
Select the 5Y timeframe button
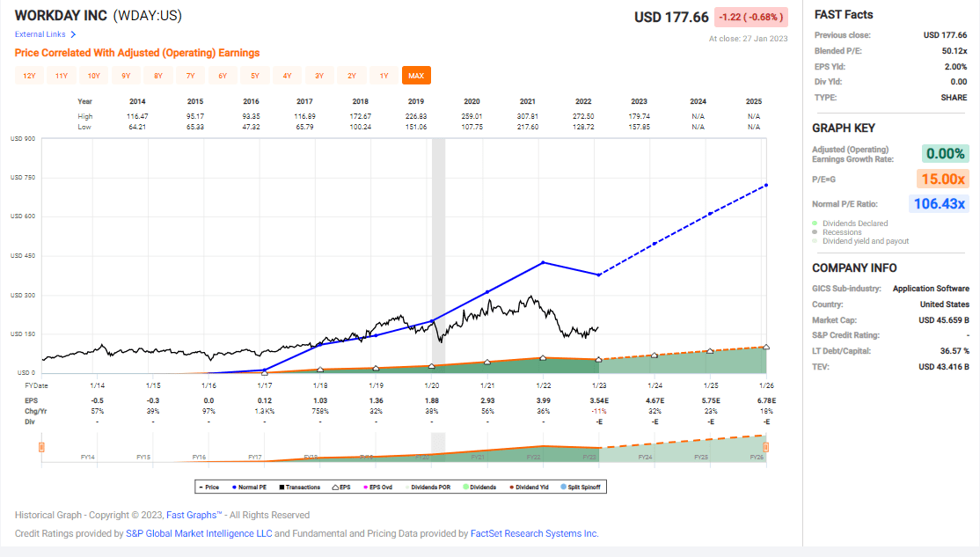point(254,76)
